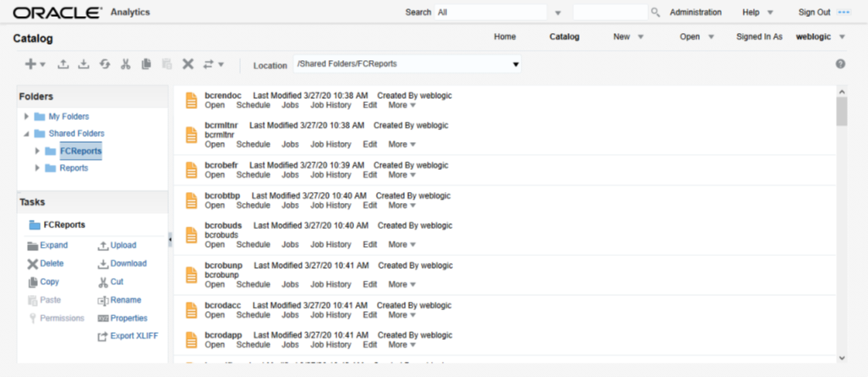Select Reports folder in the tree
This screenshot has height=377, width=868.
[x=74, y=167]
